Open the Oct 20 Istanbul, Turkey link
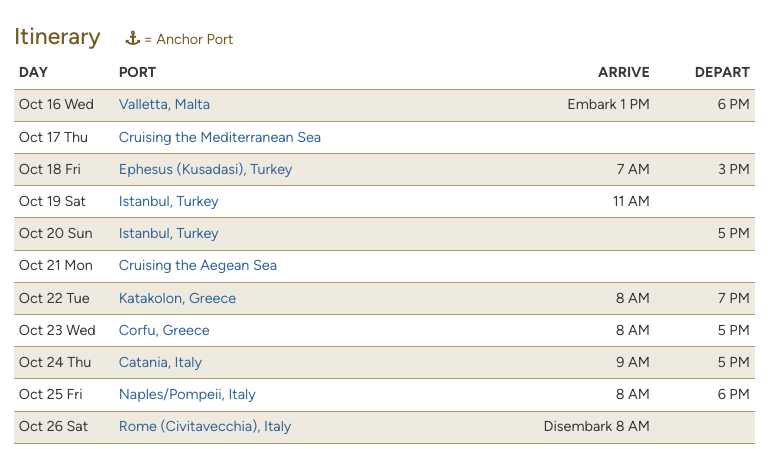The height and width of the screenshot is (449, 771). (168, 233)
